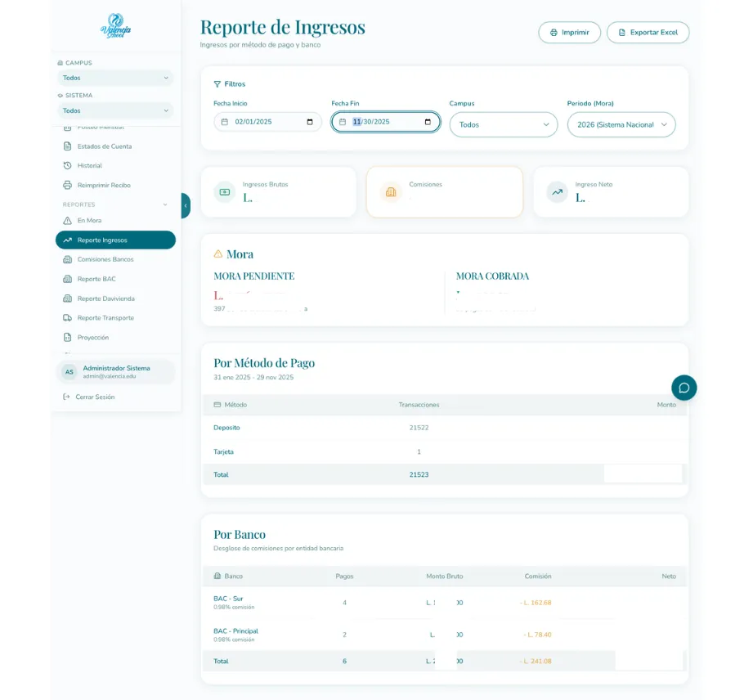This screenshot has height=700, width=753.
Task: Collapse the sidebar with the arrow handle
Action: pos(186,206)
